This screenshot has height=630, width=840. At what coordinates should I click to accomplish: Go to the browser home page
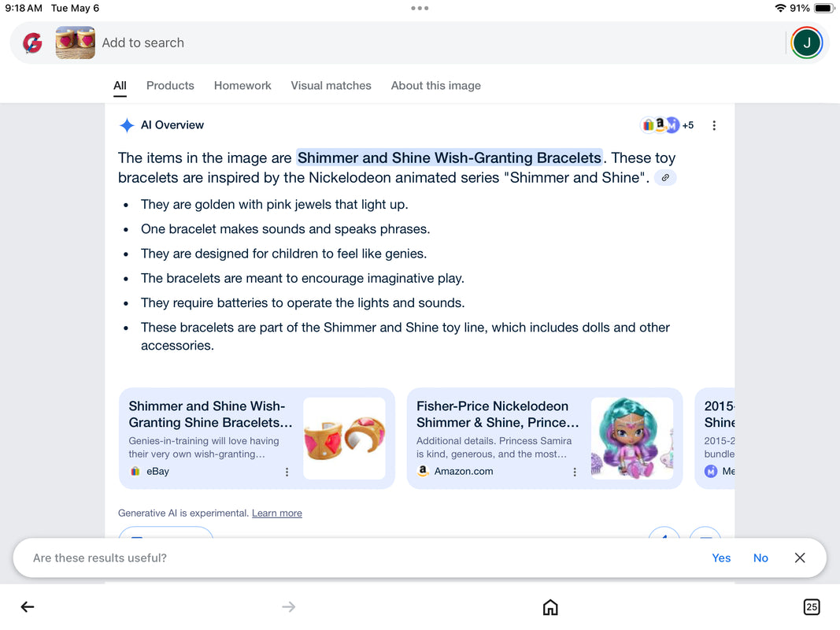[x=550, y=606]
